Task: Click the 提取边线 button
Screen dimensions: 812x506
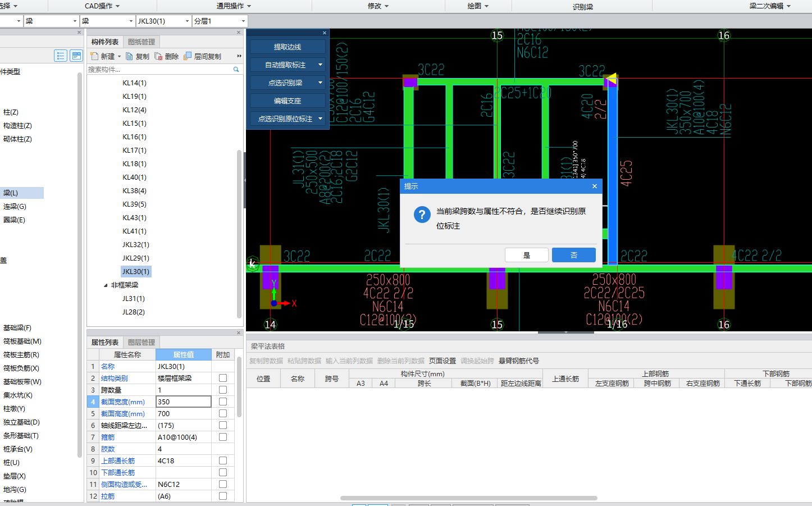Action: coord(288,47)
